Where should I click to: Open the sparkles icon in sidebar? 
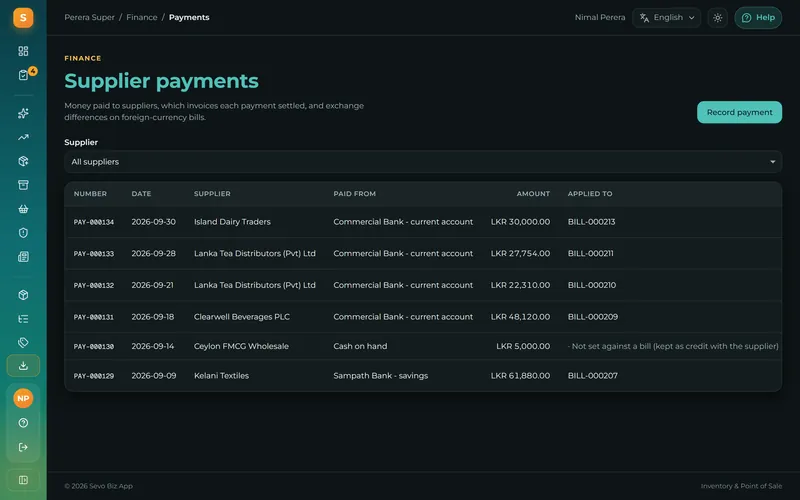[23, 113]
